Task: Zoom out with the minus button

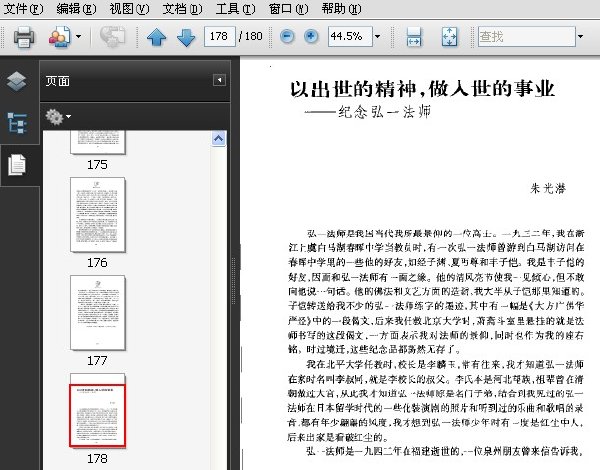Action: coord(287,37)
